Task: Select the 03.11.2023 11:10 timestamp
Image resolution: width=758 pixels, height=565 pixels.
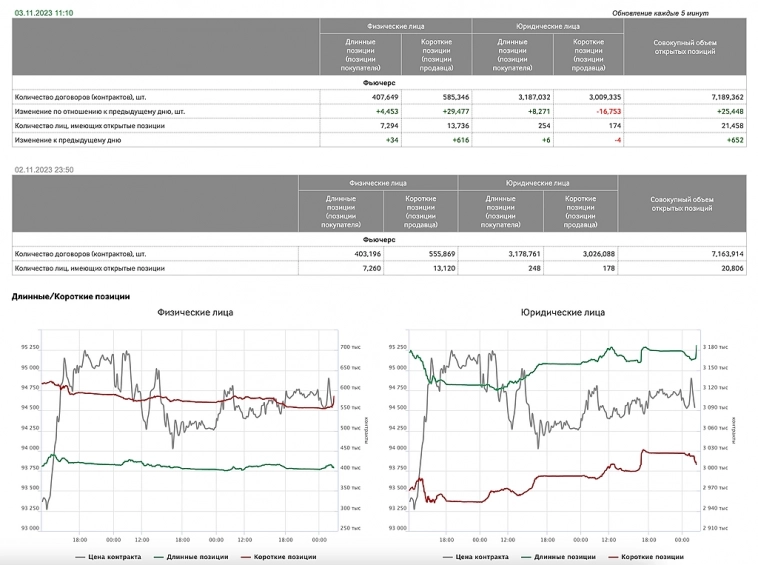Action: (x=44, y=12)
